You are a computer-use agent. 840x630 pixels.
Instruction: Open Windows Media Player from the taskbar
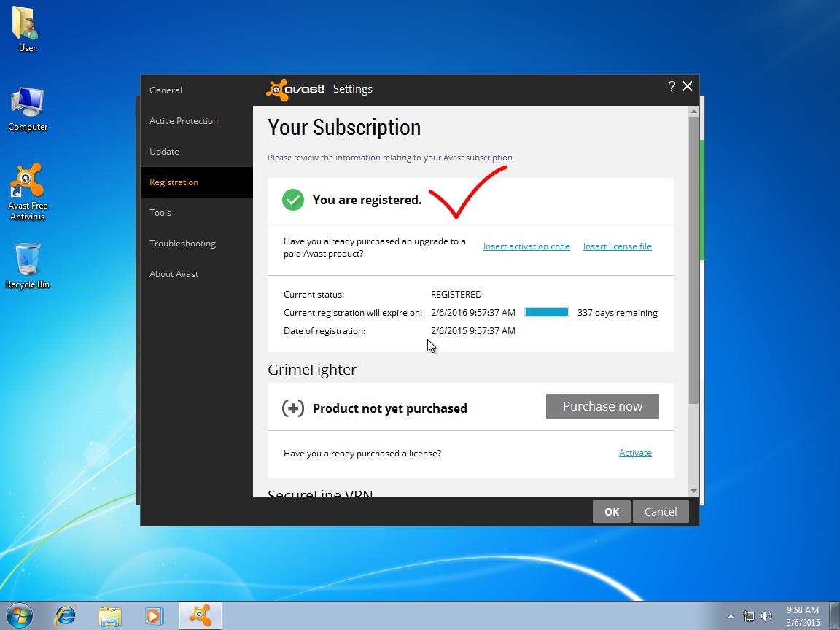(155, 615)
